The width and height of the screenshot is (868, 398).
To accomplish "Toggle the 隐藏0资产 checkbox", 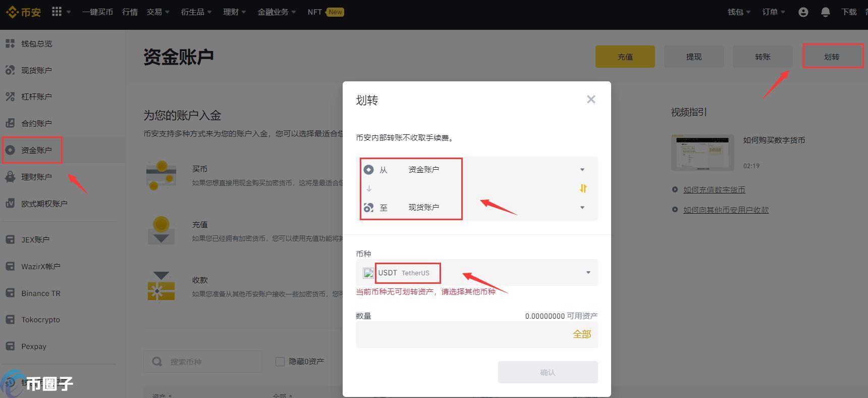I will pyautogui.click(x=280, y=362).
